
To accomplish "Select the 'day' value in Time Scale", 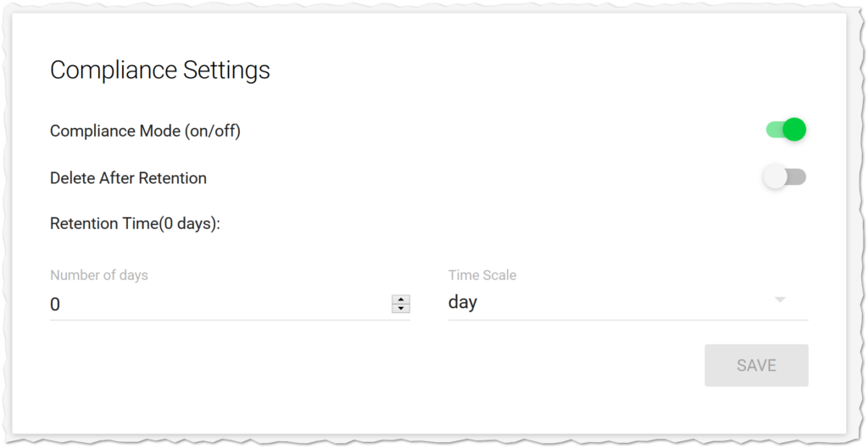I will coord(463,302).
